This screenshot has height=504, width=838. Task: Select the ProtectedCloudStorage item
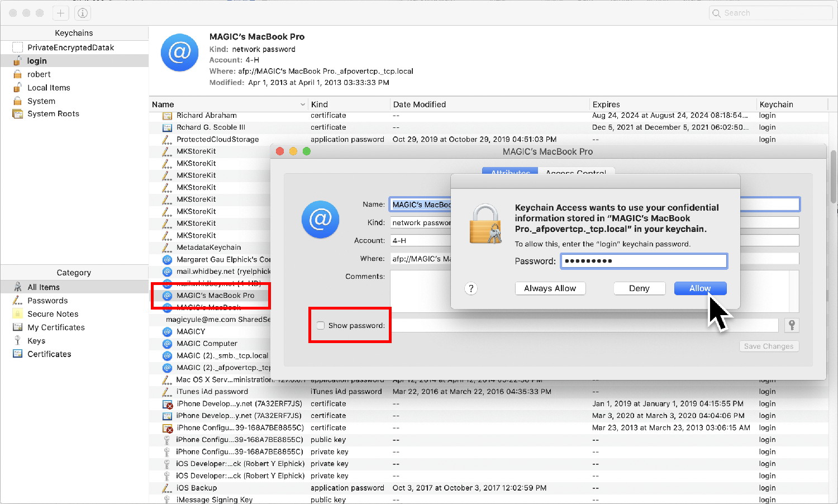[489, 140]
